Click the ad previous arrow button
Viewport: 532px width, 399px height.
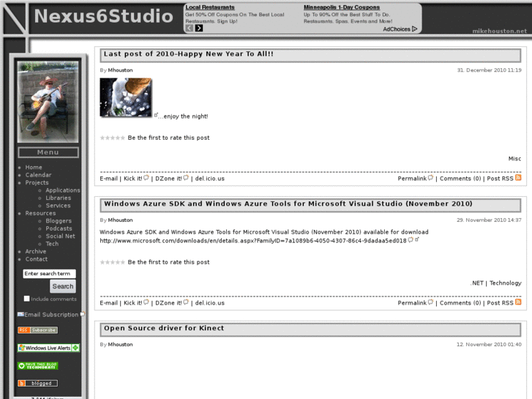tap(190, 28)
